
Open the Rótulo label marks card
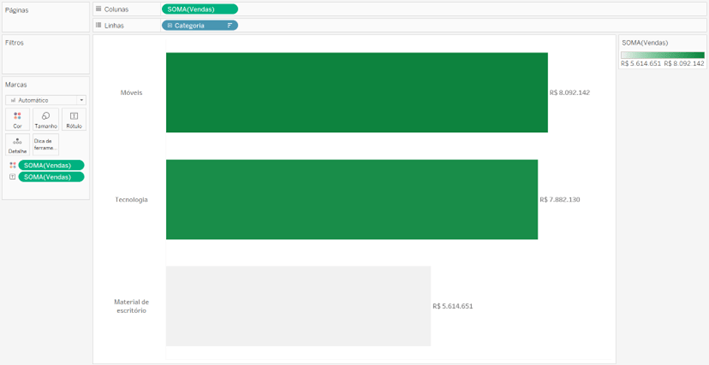pos(74,119)
